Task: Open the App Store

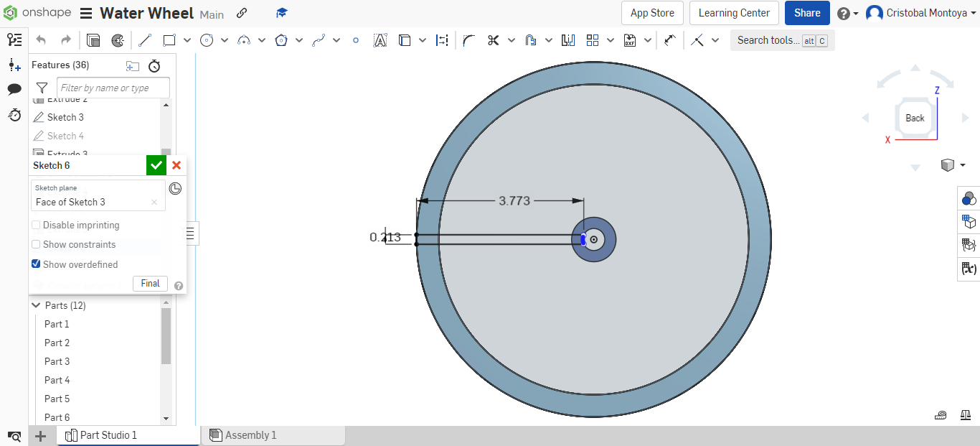Action: 652,13
